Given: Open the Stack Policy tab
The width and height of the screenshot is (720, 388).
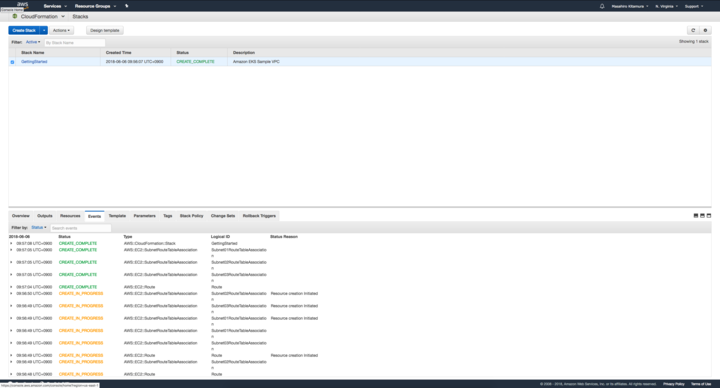Looking at the screenshot, I should pyautogui.click(x=191, y=216).
